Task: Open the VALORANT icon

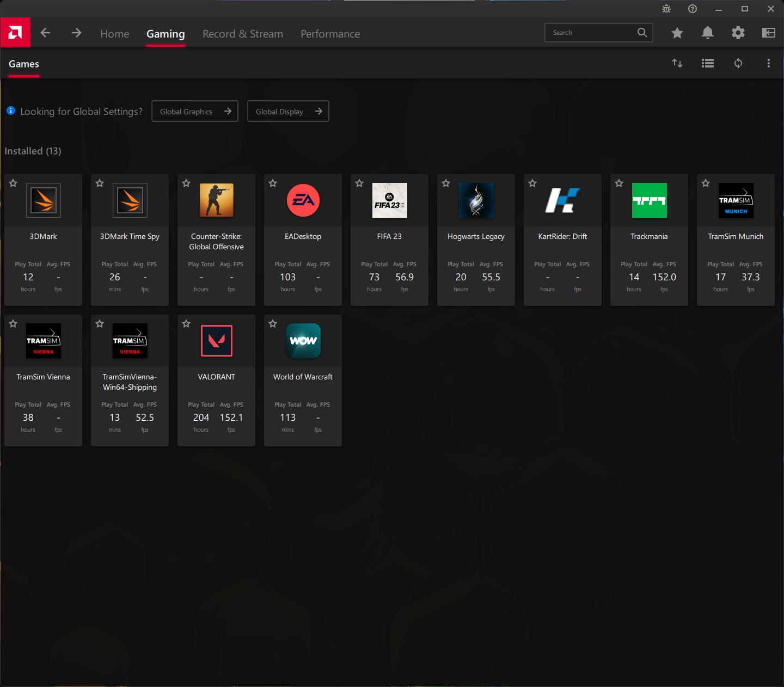Action: tap(217, 341)
